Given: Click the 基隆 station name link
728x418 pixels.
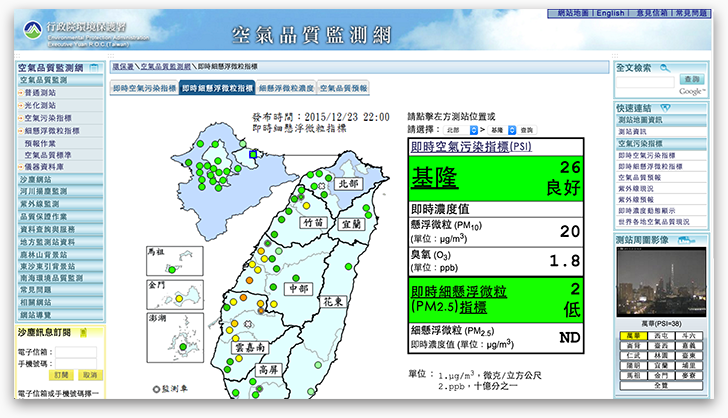Looking at the screenshot, I should [435, 178].
